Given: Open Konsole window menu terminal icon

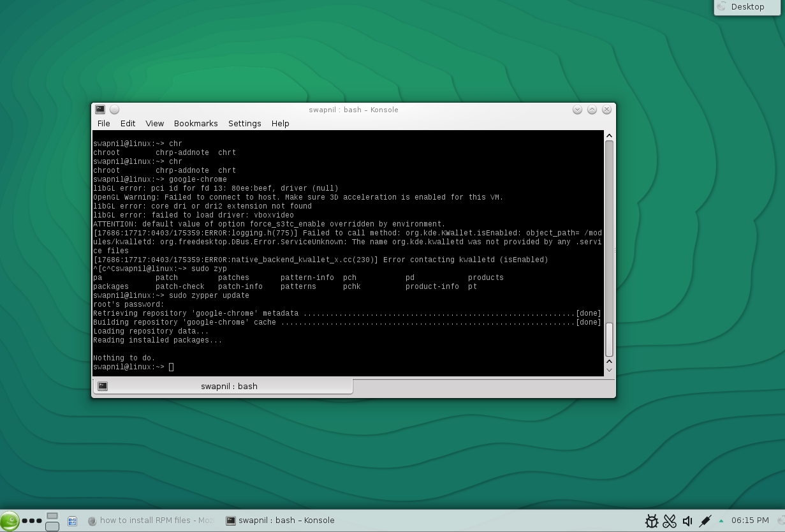Looking at the screenshot, I should 100,110.
